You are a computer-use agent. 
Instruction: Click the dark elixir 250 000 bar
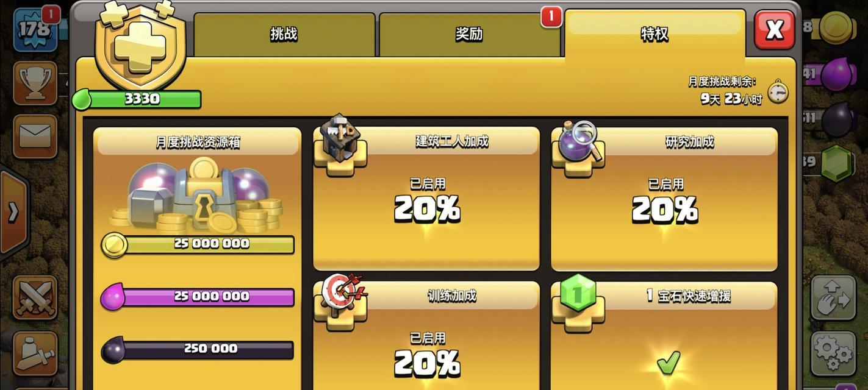198,350
